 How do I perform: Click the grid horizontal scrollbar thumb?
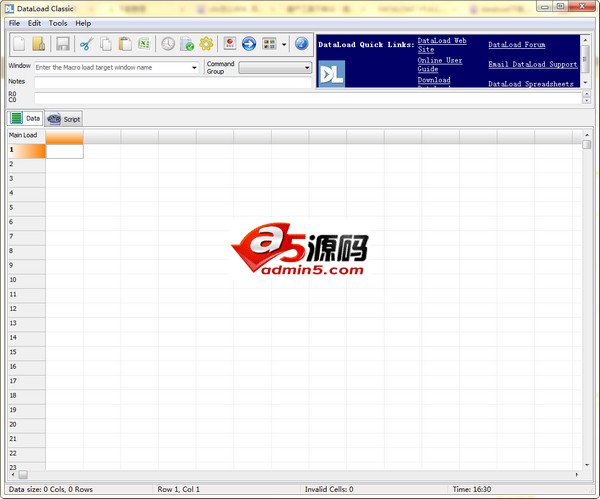23,475
